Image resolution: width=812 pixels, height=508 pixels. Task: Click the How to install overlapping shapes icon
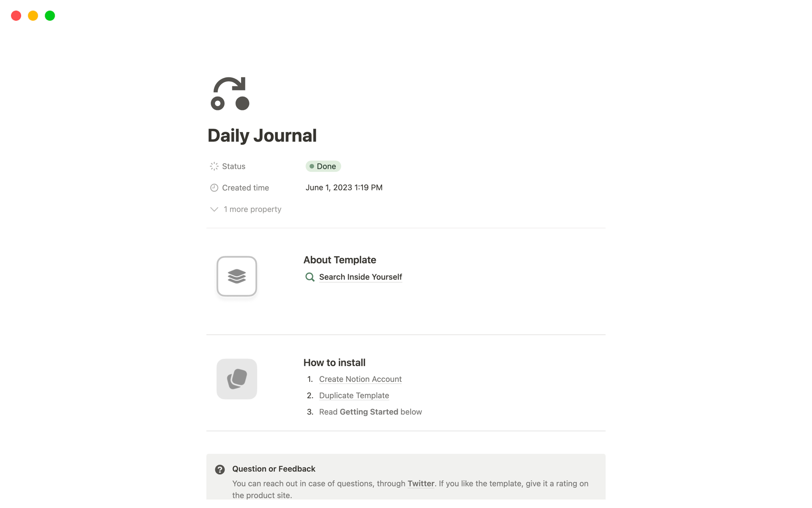click(237, 379)
